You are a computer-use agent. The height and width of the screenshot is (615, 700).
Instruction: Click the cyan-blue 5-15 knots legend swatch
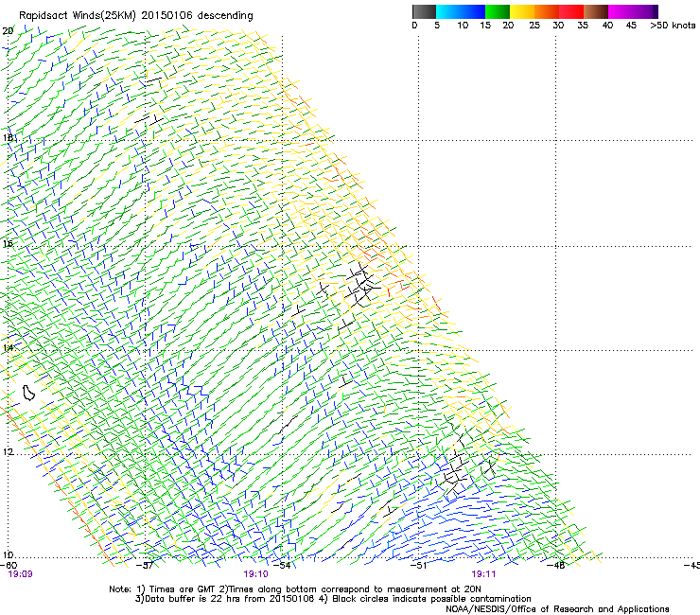pos(461,11)
